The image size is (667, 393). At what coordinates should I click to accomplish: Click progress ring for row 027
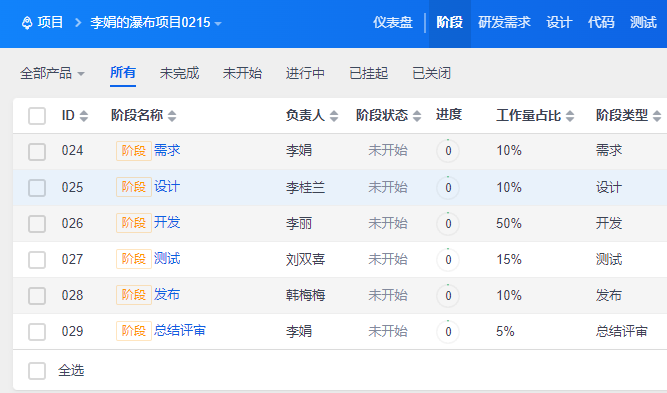tap(448, 259)
